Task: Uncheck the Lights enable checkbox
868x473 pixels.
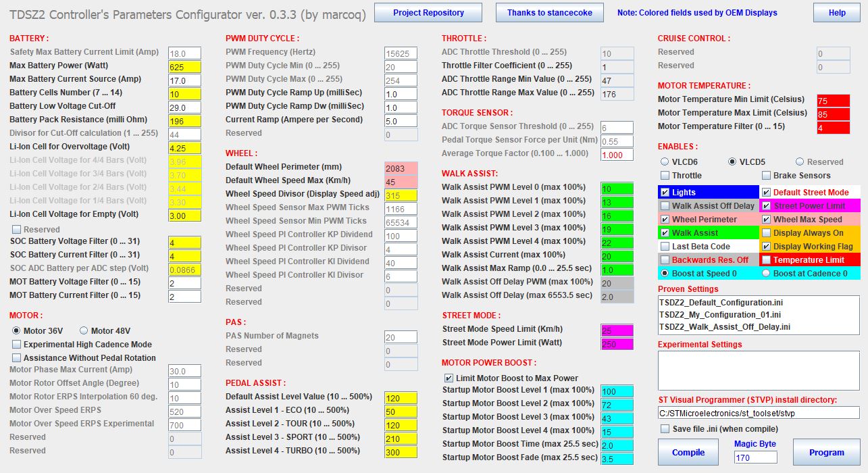Action: point(665,193)
